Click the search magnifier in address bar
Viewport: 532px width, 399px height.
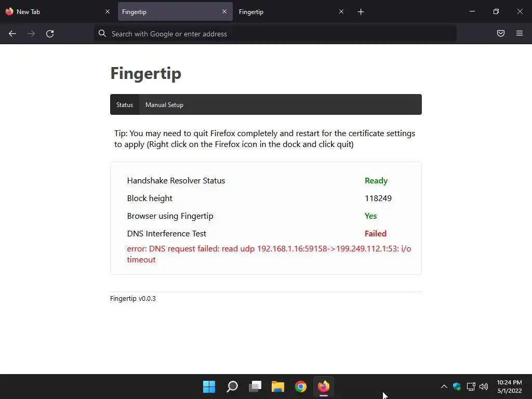tap(102, 33)
